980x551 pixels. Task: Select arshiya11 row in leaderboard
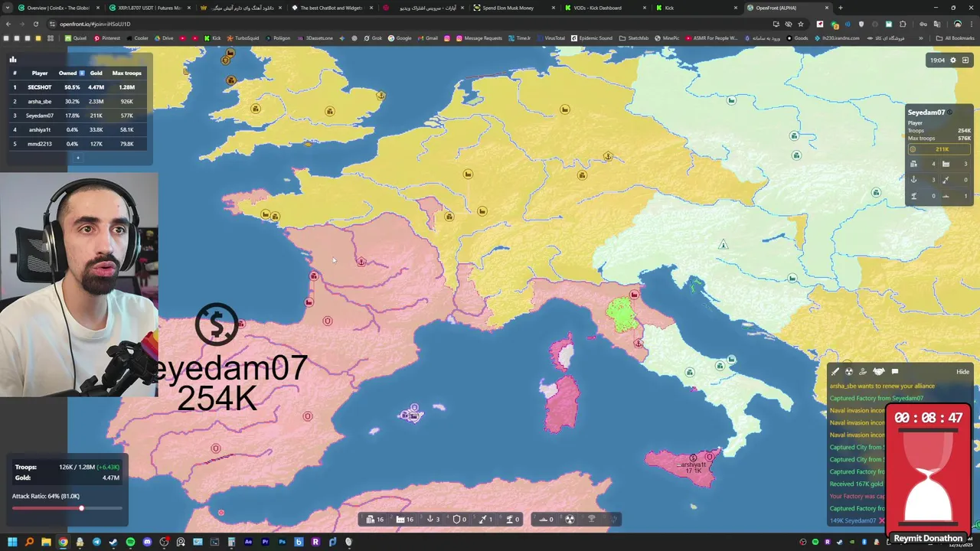pos(77,129)
